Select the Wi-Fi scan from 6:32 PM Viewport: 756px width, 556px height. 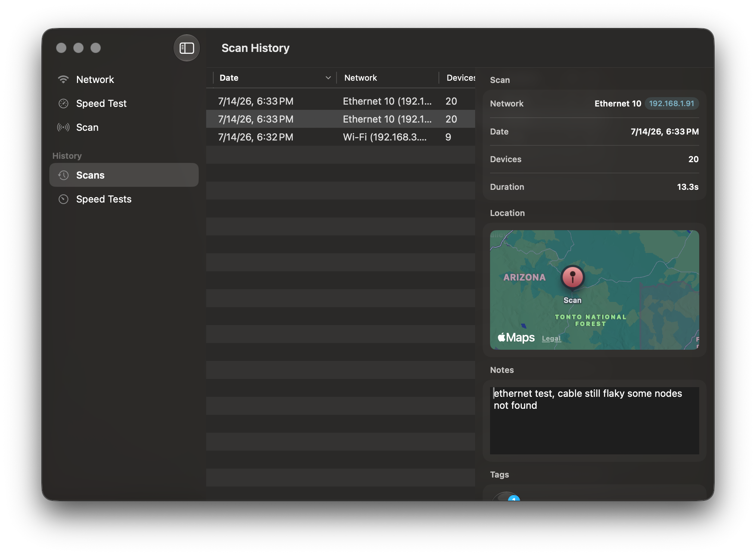[341, 137]
